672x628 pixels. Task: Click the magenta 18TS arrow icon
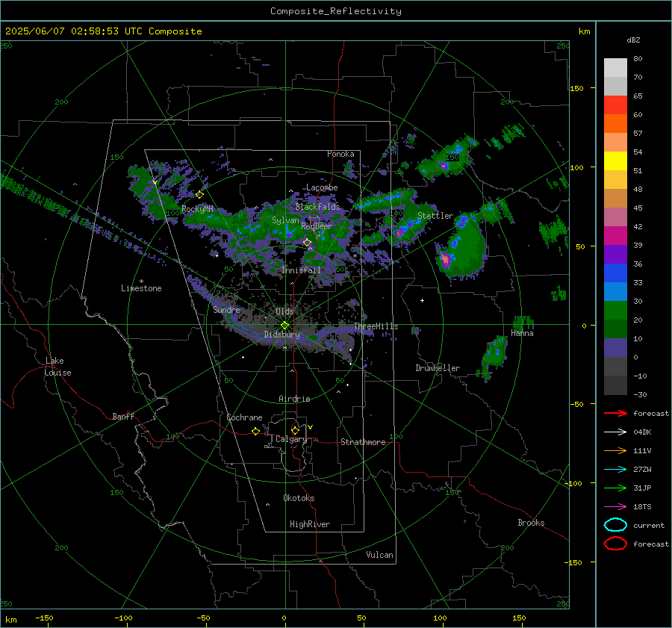point(615,507)
